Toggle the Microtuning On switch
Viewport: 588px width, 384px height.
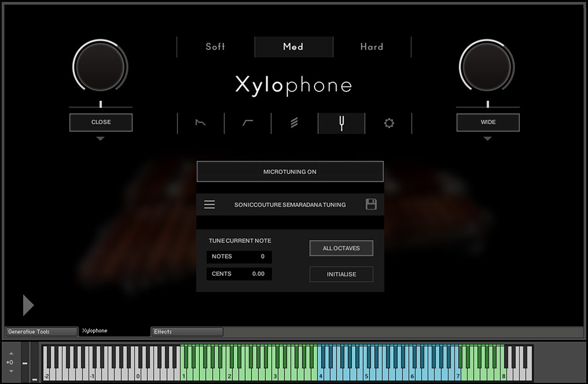point(290,172)
